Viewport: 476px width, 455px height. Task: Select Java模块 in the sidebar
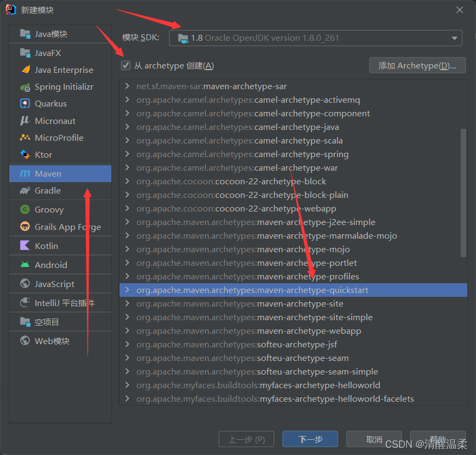(x=60, y=34)
